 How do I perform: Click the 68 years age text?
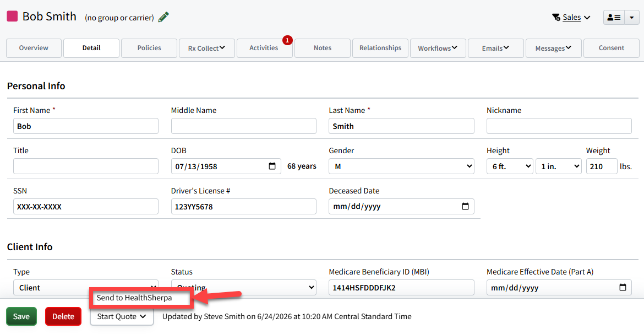coord(302,166)
